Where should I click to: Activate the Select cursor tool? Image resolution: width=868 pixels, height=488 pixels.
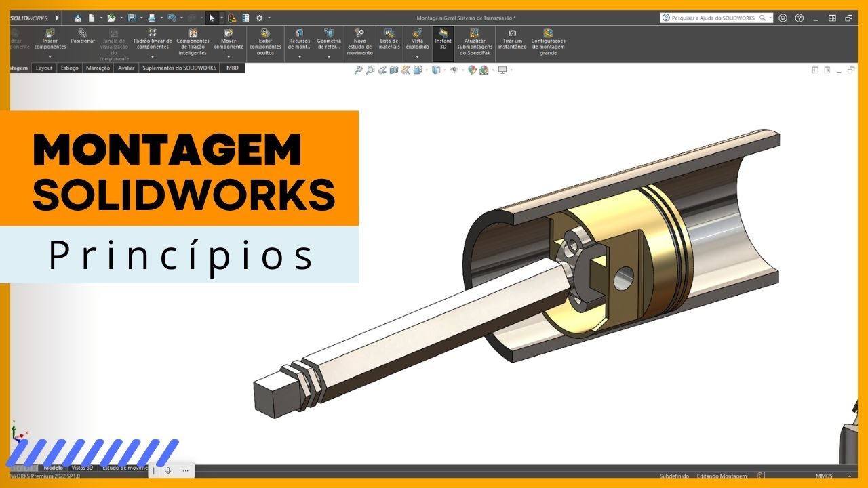(x=212, y=18)
